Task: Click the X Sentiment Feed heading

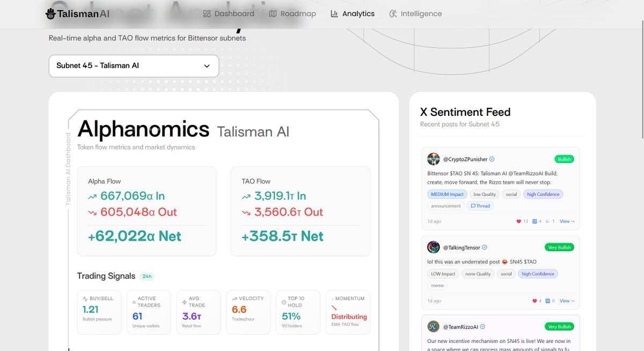Action: (x=465, y=112)
